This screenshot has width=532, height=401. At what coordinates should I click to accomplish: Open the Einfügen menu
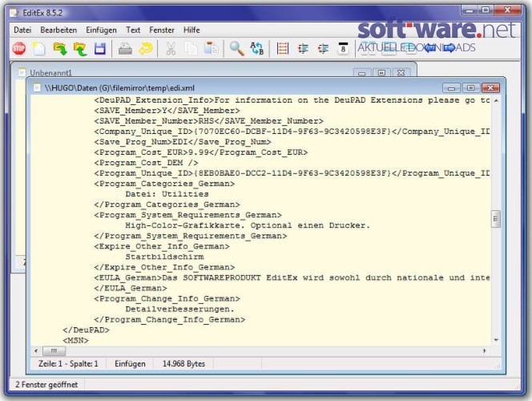click(101, 30)
